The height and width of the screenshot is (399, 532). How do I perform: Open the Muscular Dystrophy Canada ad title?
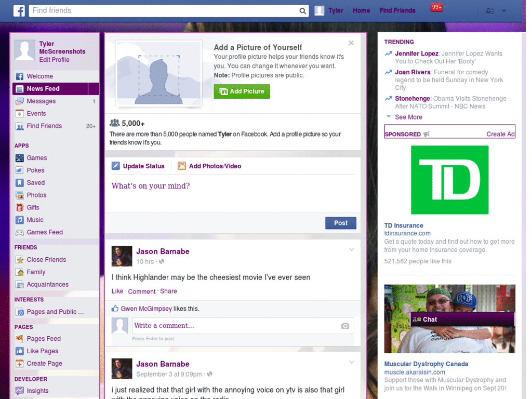(x=426, y=364)
